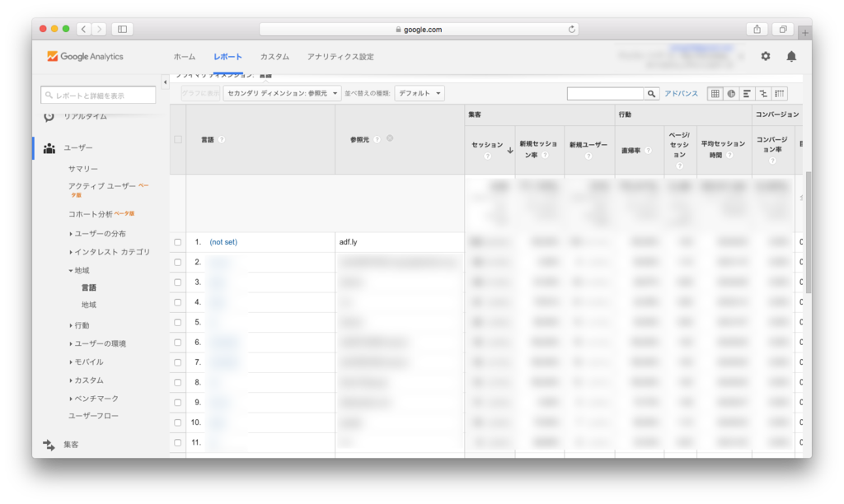Switch to comparison view icon
The image size is (844, 504).
click(763, 94)
